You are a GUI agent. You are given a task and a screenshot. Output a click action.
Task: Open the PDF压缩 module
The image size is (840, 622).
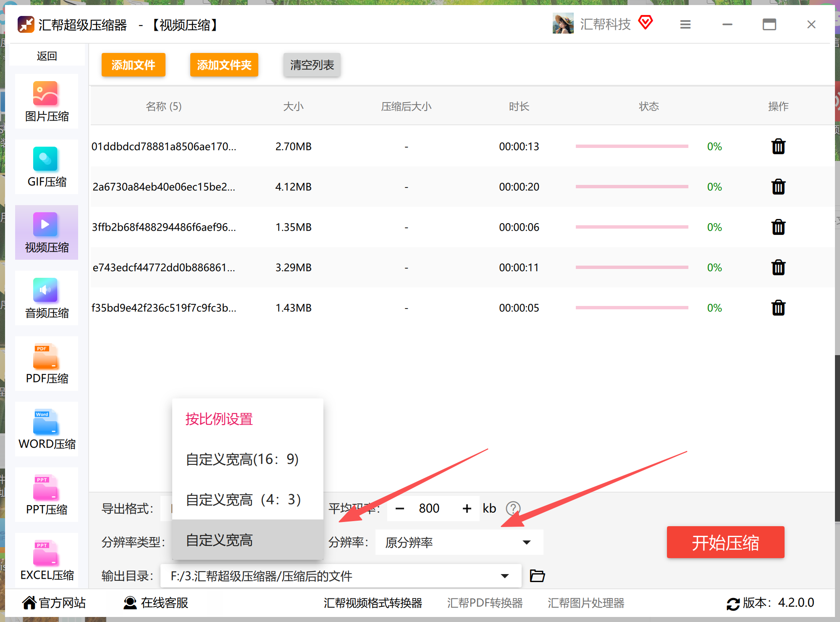tap(47, 364)
